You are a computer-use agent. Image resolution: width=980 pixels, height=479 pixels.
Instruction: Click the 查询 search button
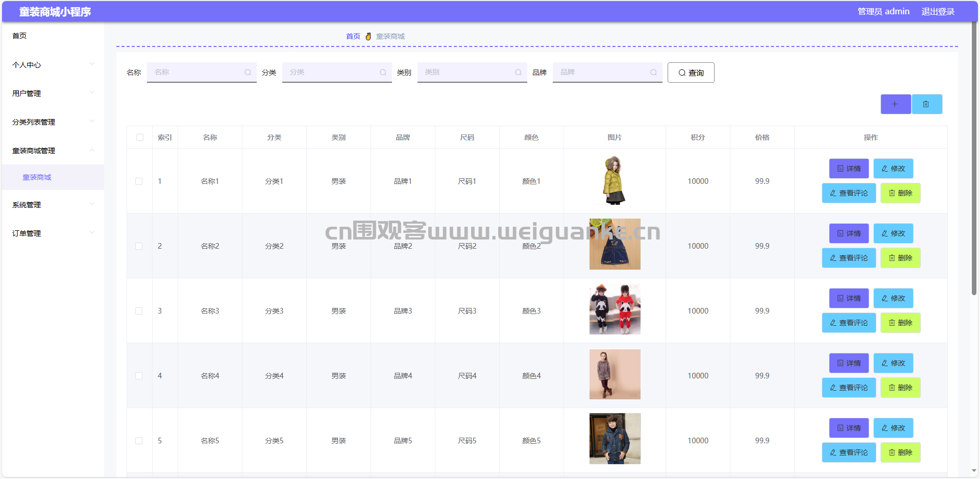coord(691,73)
